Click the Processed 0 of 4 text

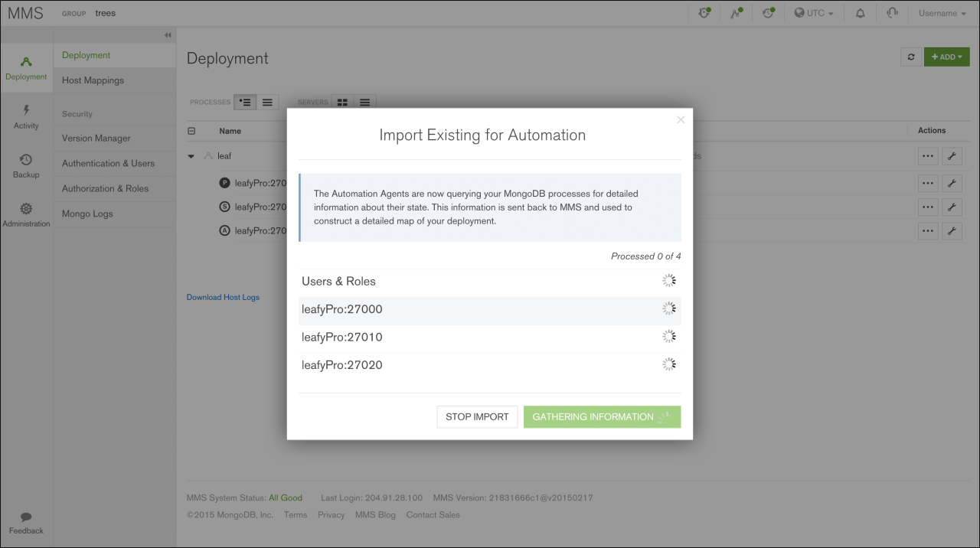click(x=645, y=256)
